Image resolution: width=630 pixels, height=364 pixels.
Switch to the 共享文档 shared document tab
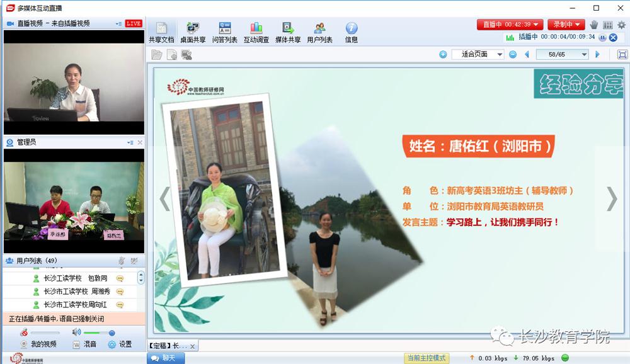point(161,32)
